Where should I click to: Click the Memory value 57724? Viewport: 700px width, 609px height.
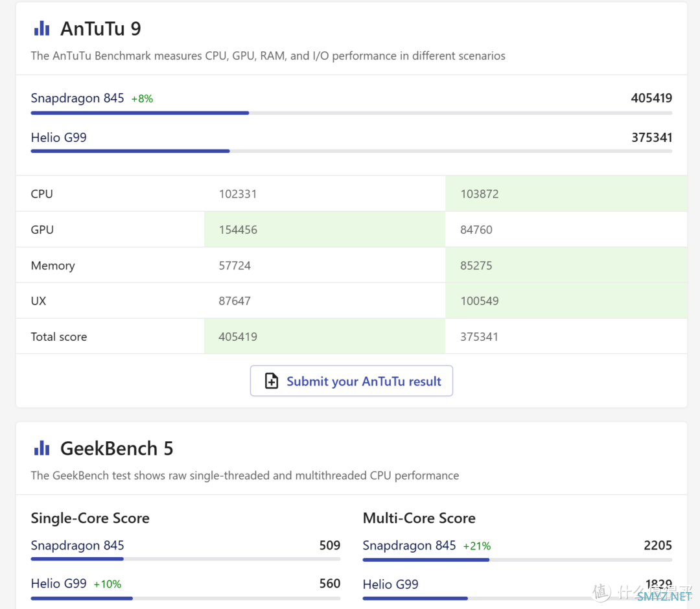235,266
